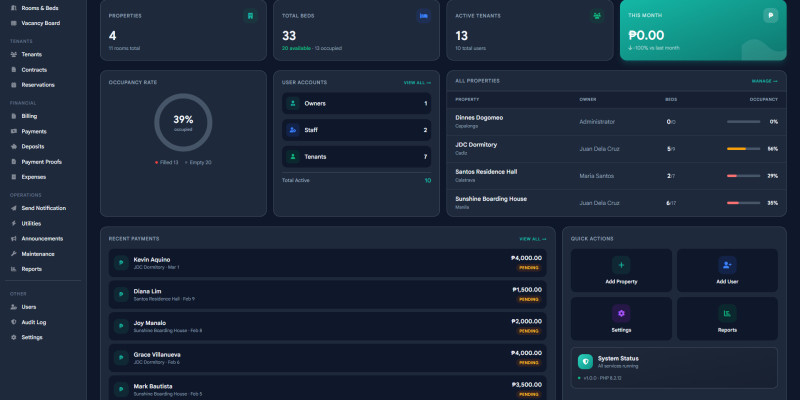Click the icon beside Kevin Aquino payment
The width and height of the screenshot is (800, 400).
(120, 263)
